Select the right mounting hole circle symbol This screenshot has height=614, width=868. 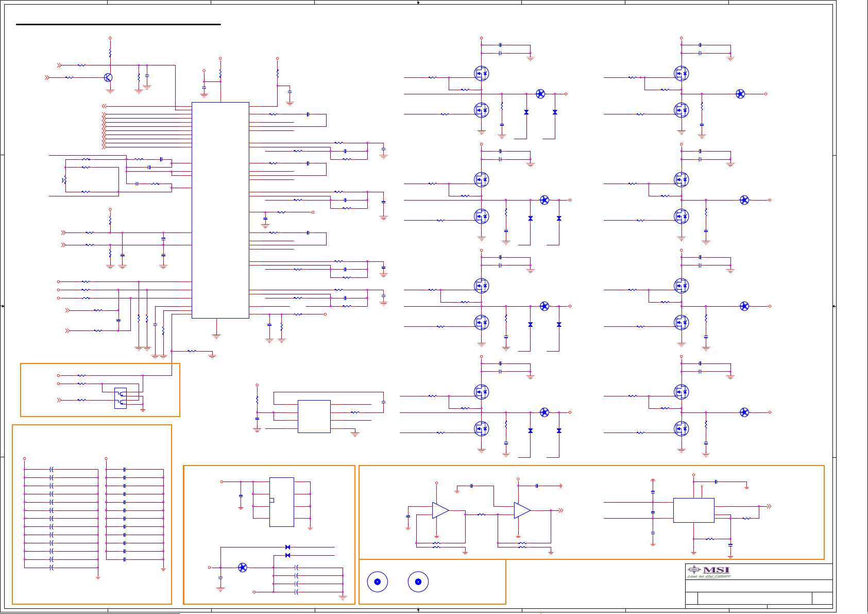(418, 582)
